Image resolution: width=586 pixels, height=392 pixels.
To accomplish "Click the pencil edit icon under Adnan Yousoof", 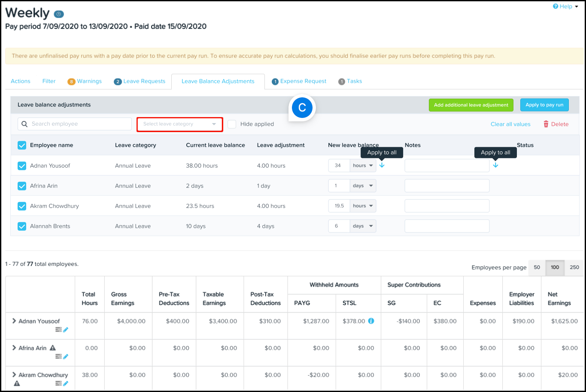I will [66, 329].
